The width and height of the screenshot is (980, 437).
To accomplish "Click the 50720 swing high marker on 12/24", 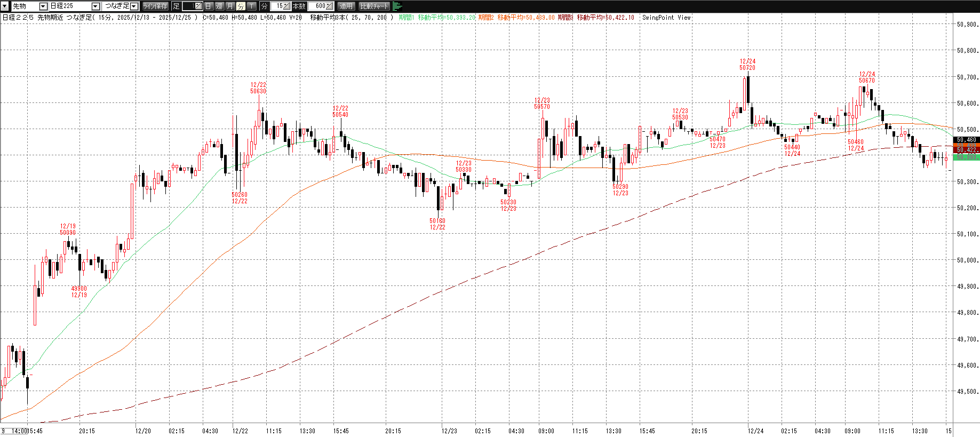I will coord(747,68).
